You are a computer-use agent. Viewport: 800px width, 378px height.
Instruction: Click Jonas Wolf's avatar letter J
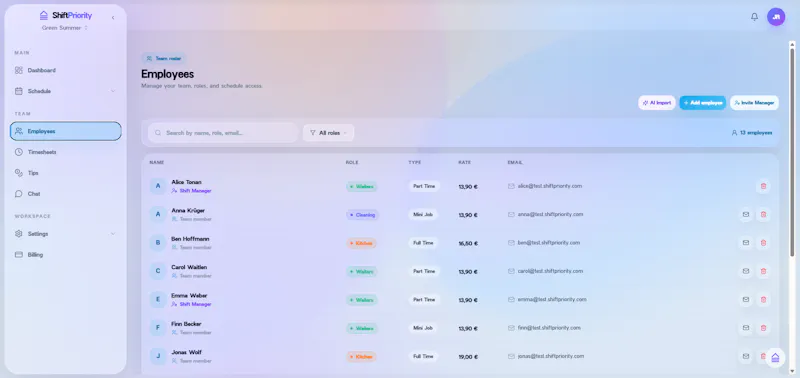[x=158, y=356]
